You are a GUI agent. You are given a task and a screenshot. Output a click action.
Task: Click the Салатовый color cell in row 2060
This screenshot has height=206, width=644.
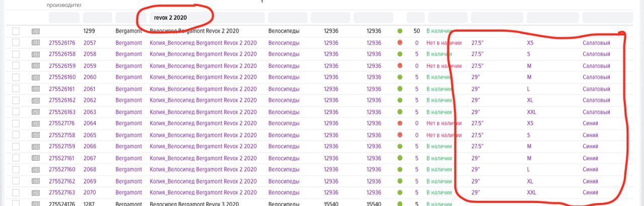click(x=596, y=77)
